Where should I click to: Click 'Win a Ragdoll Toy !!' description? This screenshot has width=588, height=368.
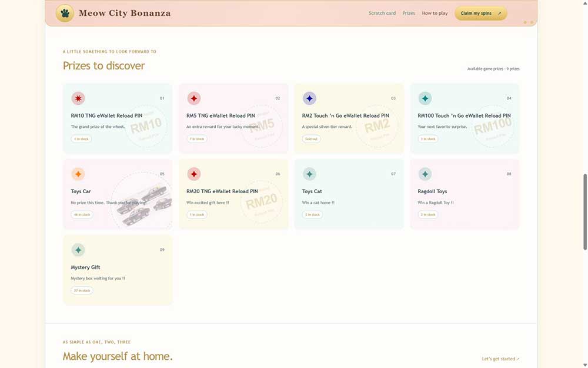435,203
